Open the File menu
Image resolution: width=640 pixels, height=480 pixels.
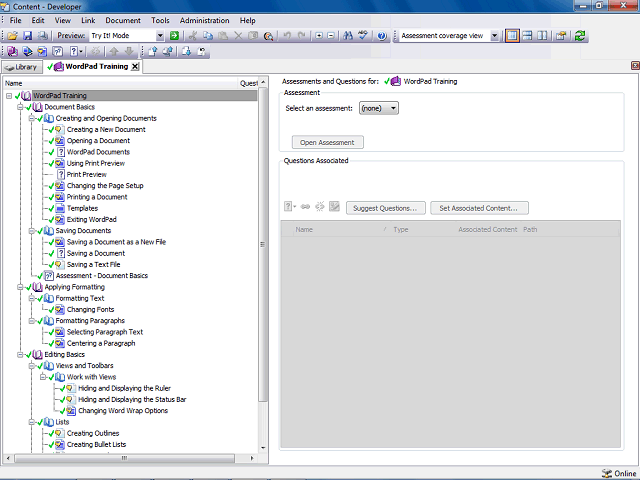tap(16, 20)
